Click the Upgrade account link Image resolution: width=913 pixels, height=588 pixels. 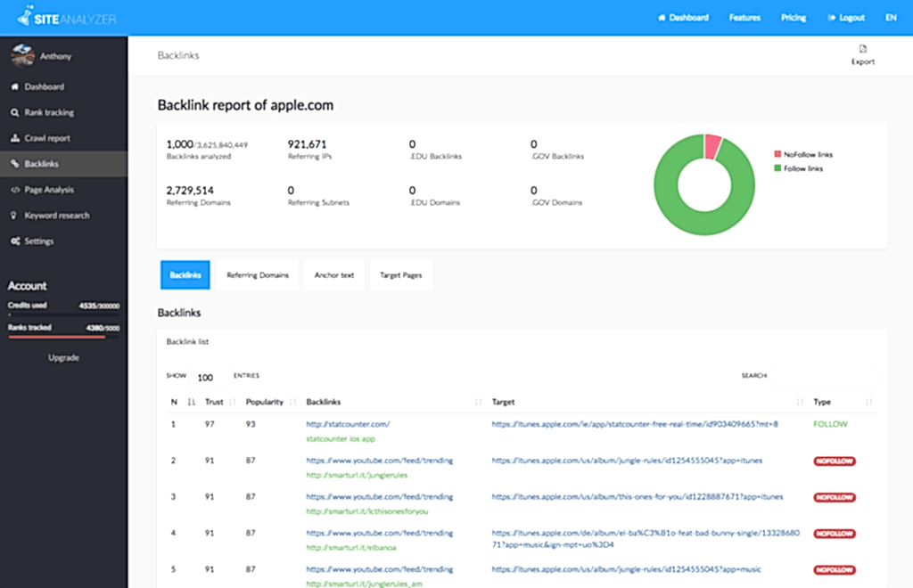coord(63,358)
